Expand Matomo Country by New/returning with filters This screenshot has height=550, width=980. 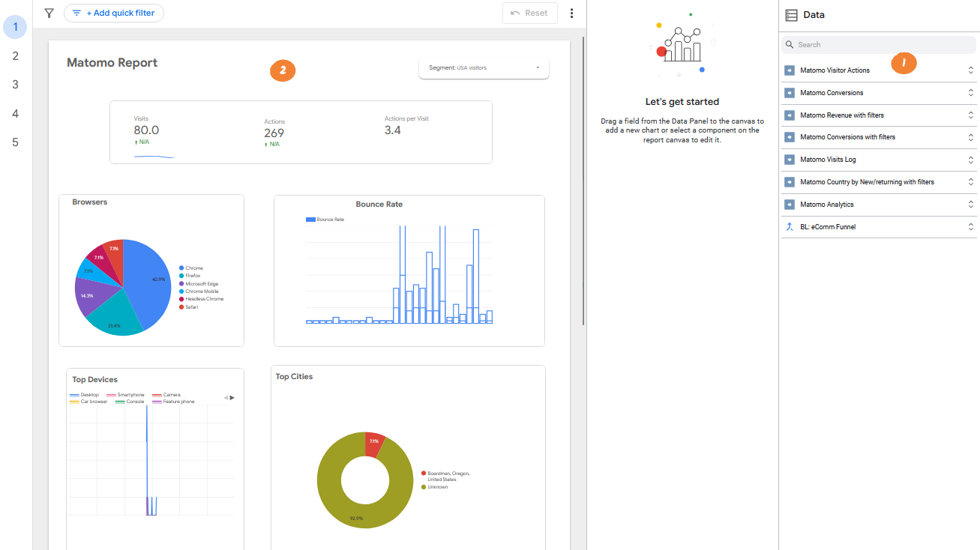[x=970, y=182]
